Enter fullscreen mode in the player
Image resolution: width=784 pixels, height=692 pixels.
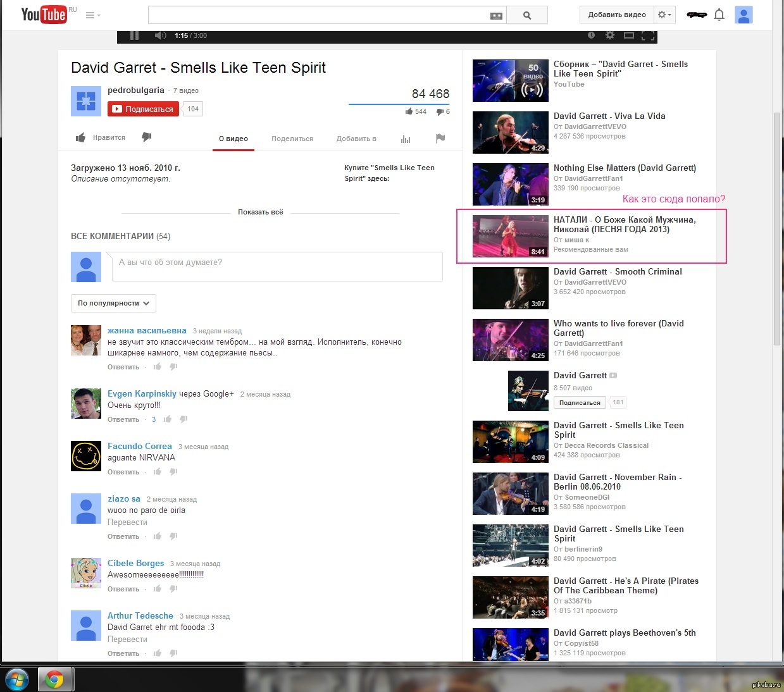click(648, 35)
